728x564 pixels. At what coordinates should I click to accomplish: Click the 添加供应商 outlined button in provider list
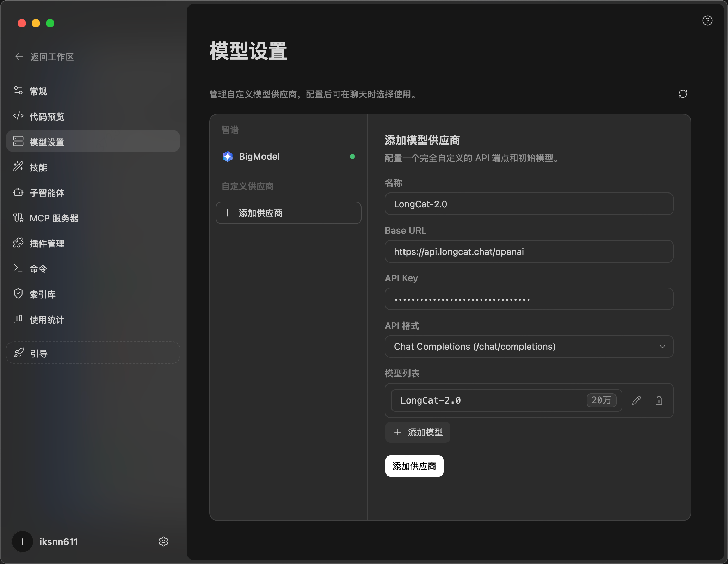click(289, 213)
